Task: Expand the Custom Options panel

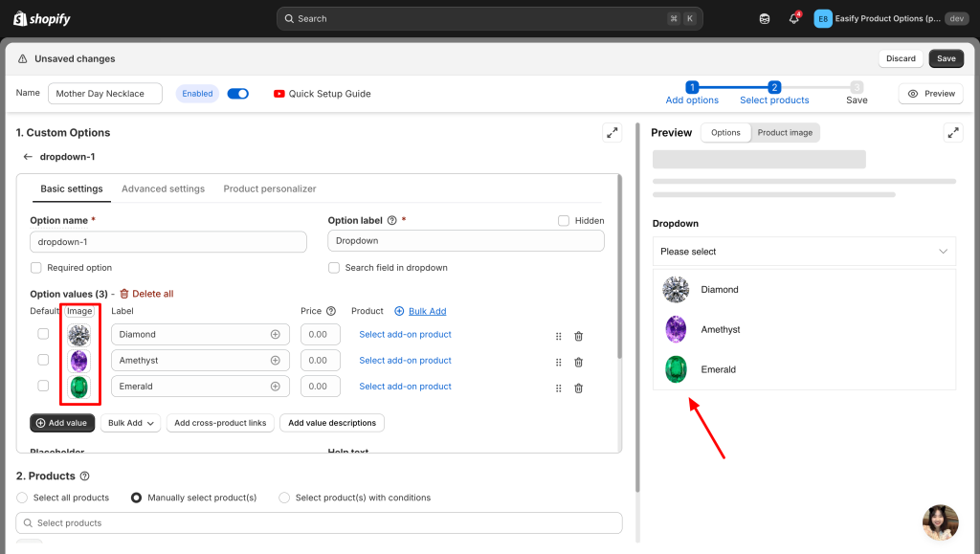Action: (612, 133)
